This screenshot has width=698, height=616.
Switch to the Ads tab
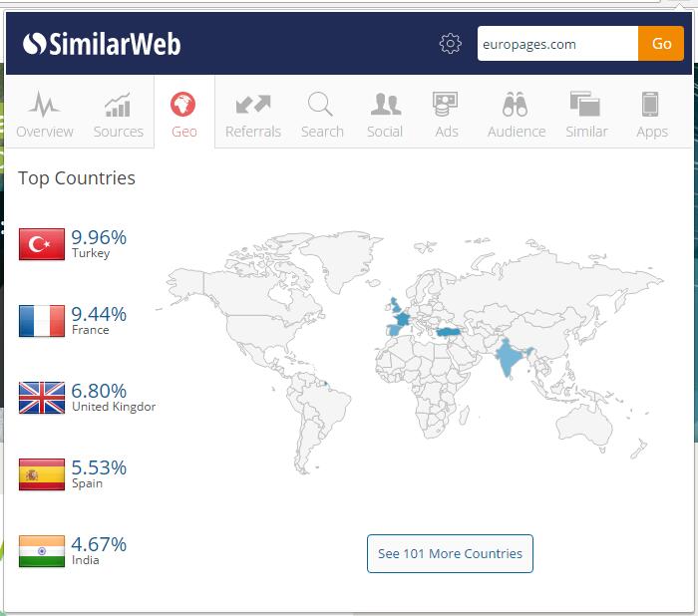(x=446, y=115)
